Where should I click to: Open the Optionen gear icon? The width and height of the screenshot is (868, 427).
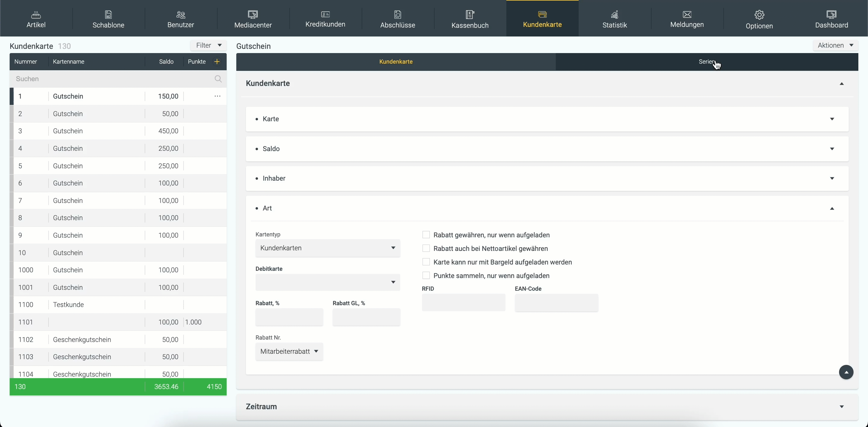[x=759, y=15]
